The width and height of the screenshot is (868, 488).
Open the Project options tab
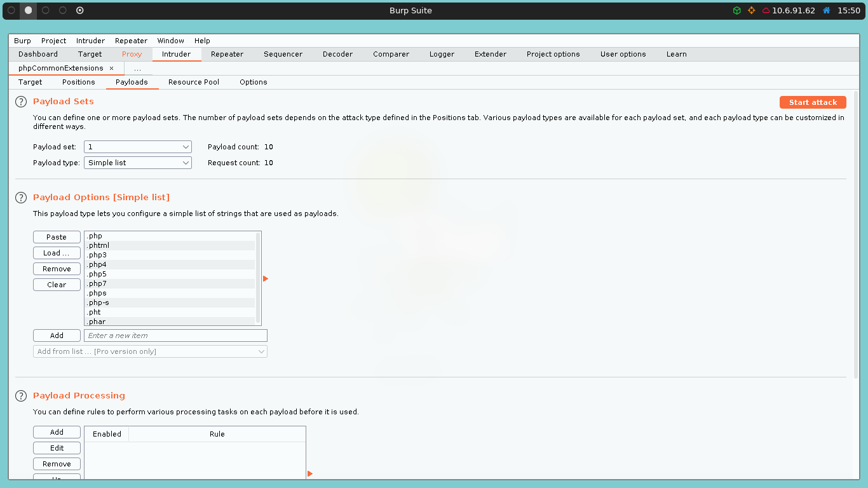(553, 54)
